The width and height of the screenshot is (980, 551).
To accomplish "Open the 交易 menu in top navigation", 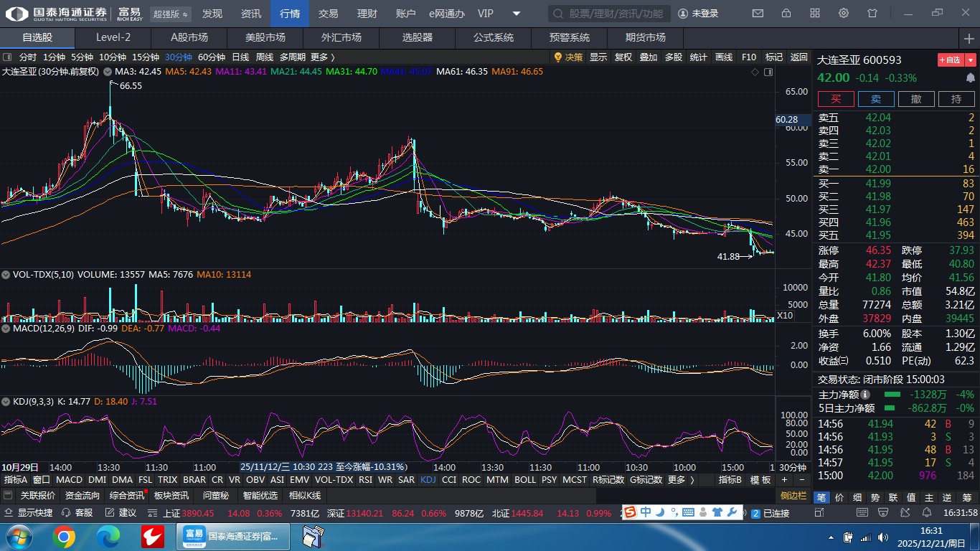I will coord(329,14).
